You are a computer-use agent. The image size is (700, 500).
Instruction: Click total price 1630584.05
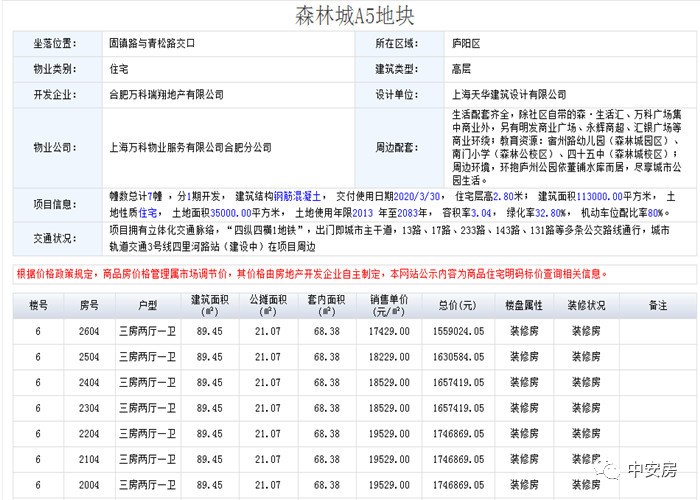coord(458,357)
